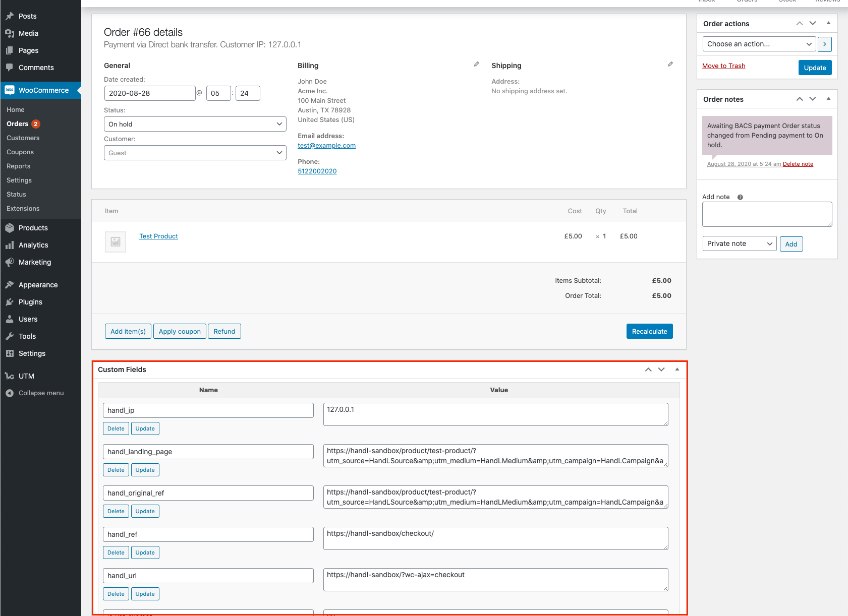
Task: Open Analytics from the sidebar
Action: click(x=33, y=245)
